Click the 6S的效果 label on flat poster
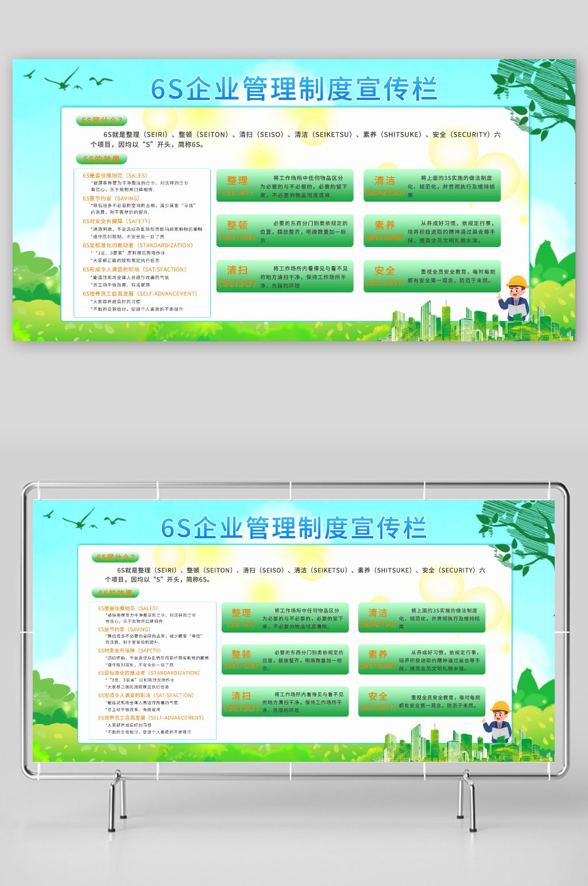The width and height of the screenshot is (588, 886). pos(102,159)
